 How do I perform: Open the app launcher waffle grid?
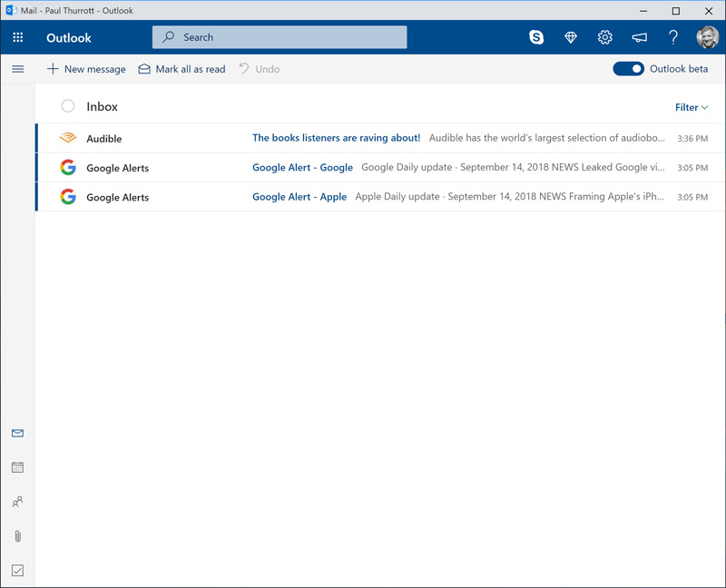click(x=18, y=38)
